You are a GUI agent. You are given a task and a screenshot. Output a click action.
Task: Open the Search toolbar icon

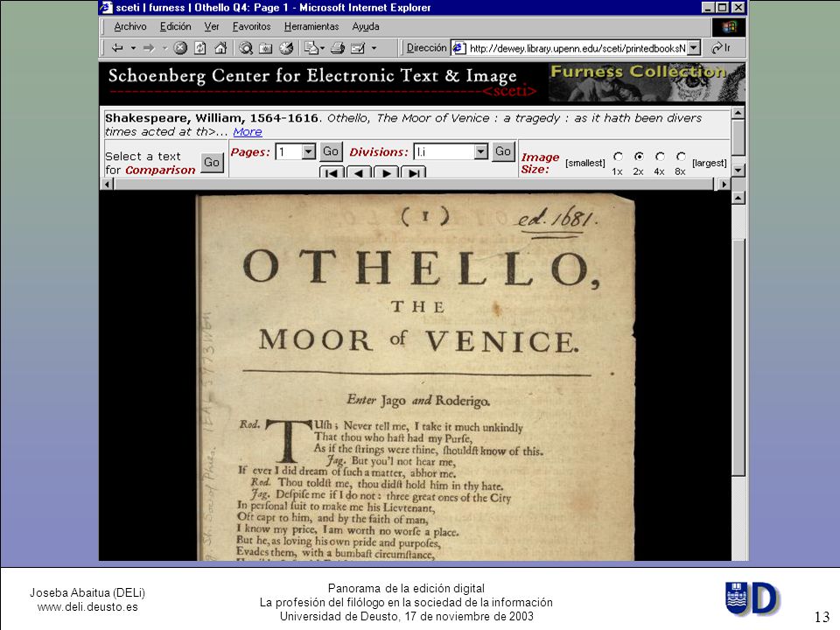(246, 48)
